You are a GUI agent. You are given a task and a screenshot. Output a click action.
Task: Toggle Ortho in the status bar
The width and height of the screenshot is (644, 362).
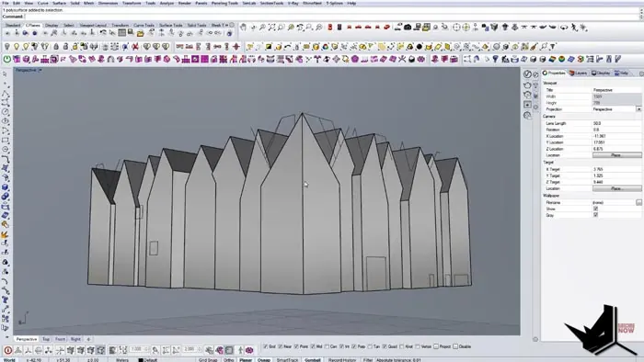tap(229, 360)
